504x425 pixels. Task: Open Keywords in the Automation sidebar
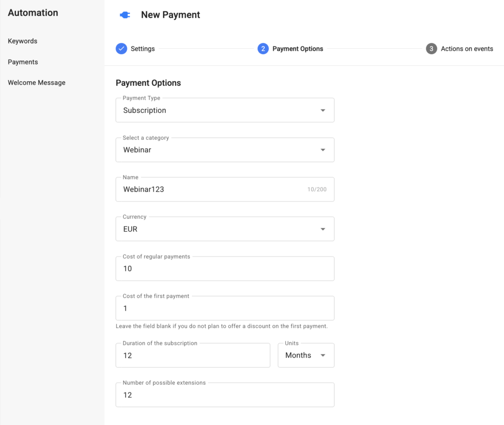pyautogui.click(x=23, y=41)
